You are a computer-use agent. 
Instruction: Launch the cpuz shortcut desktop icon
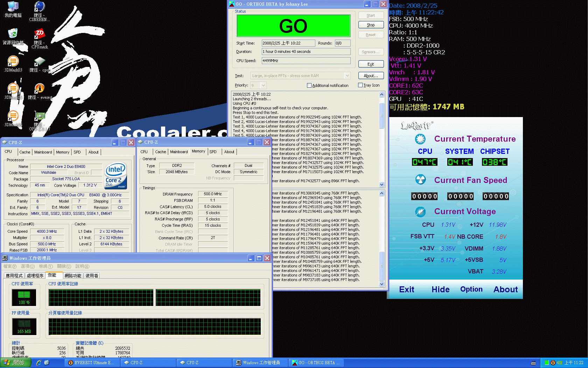tap(40, 64)
